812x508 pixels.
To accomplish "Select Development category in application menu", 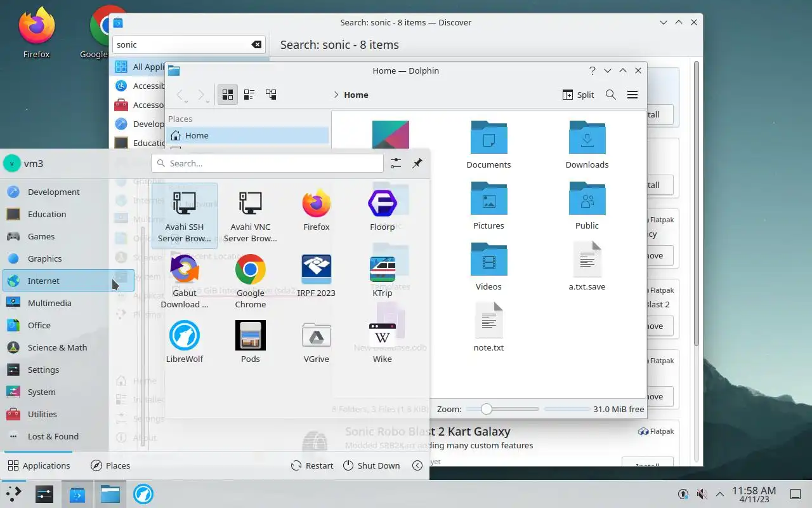I will tap(69, 192).
